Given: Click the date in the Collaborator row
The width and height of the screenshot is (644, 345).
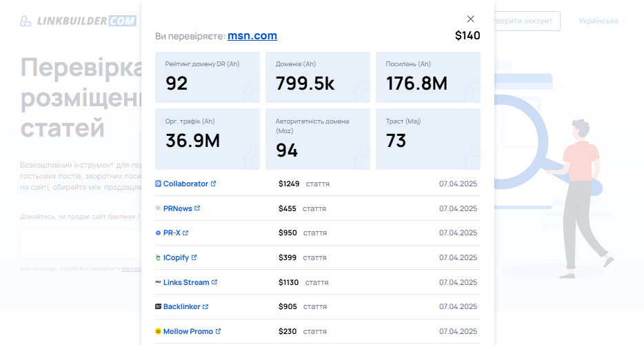Looking at the screenshot, I should pyautogui.click(x=458, y=184).
